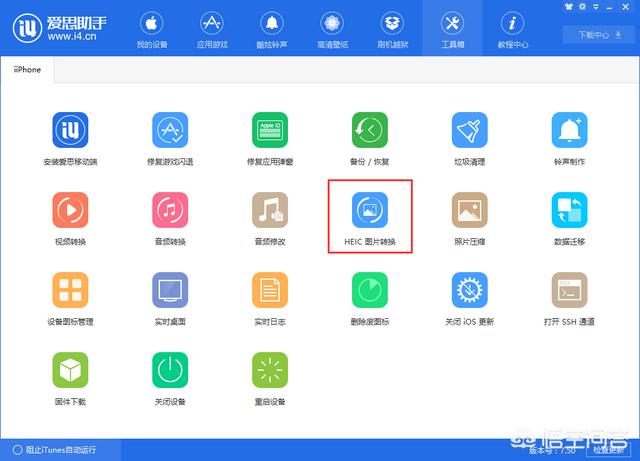Select 安装爱思移动端 installer icon
The width and height of the screenshot is (640, 461).
coord(70,130)
